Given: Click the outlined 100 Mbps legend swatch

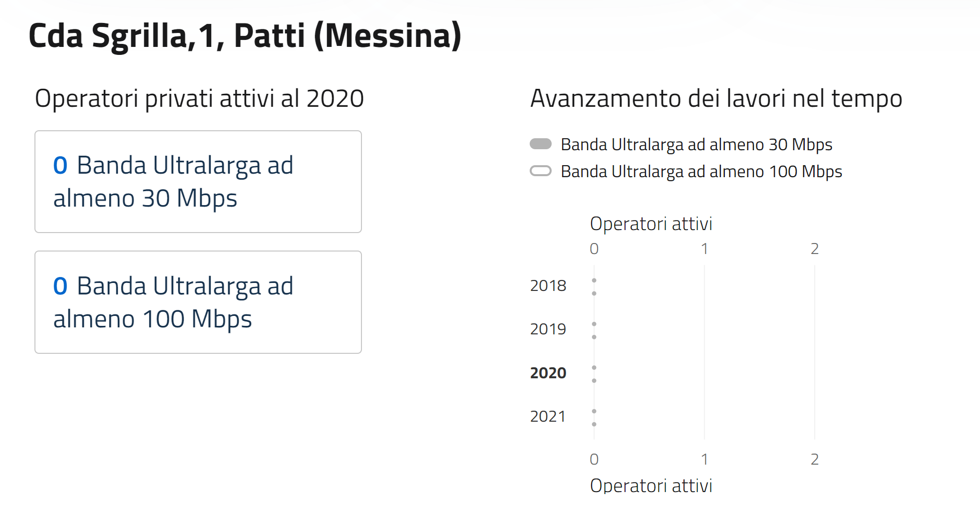Looking at the screenshot, I should point(541,171).
